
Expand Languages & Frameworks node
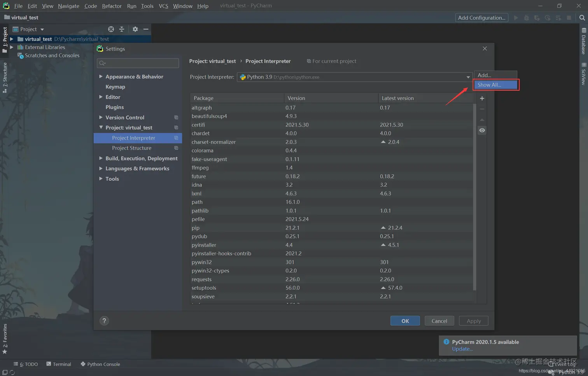101,168
